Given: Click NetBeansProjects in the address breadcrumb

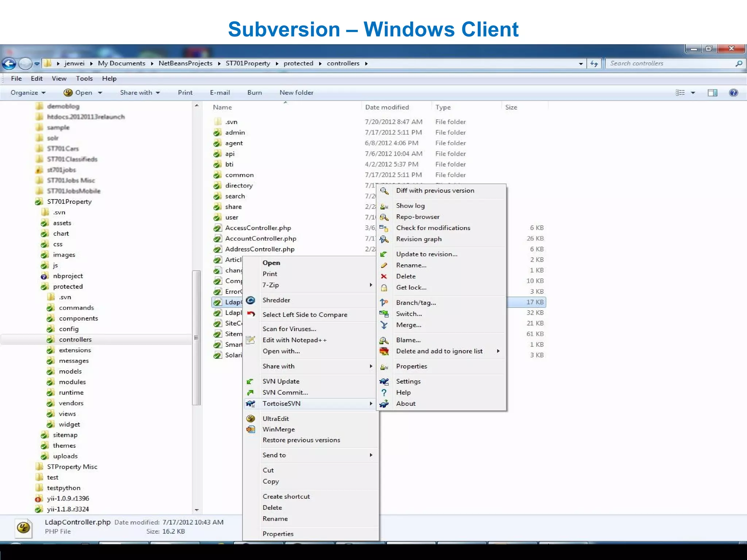Looking at the screenshot, I should (185, 63).
